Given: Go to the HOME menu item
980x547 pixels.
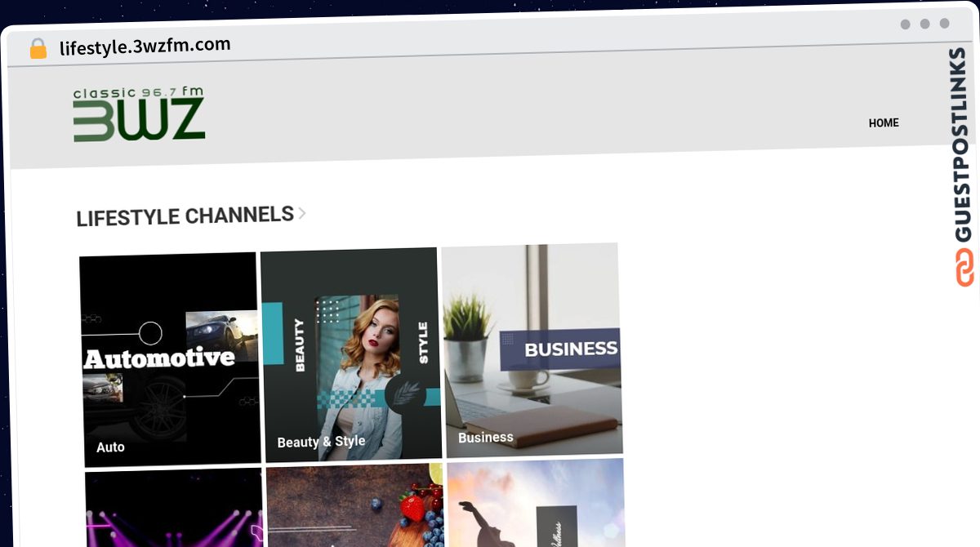Looking at the screenshot, I should (x=884, y=123).
